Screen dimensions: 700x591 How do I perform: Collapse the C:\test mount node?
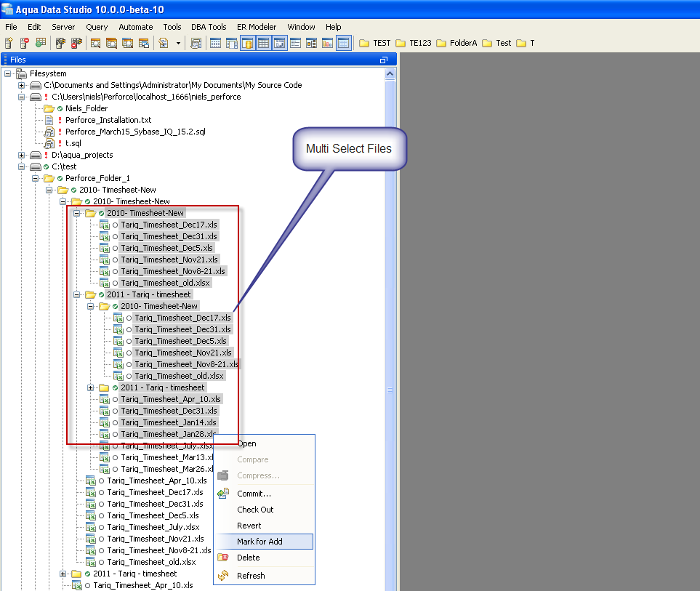(x=21, y=166)
